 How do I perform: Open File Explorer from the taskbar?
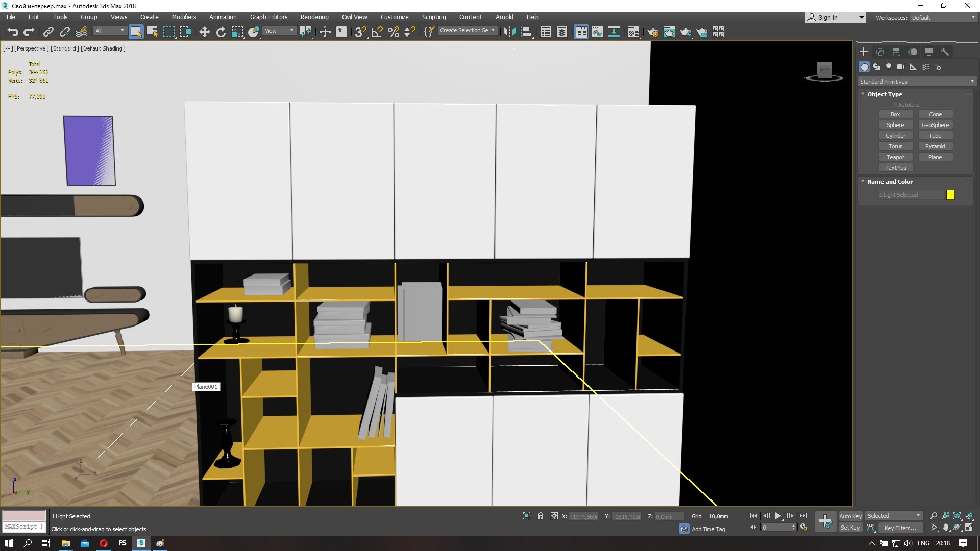coord(65,543)
